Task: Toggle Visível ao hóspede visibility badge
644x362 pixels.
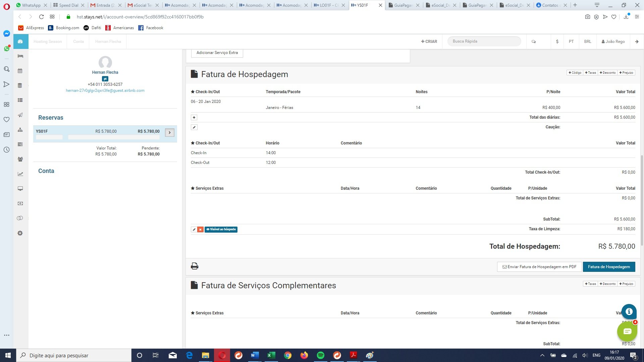Action: tap(221, 229)
